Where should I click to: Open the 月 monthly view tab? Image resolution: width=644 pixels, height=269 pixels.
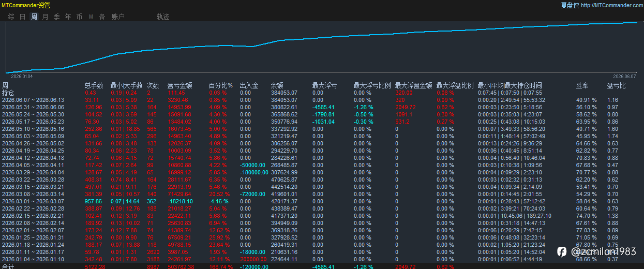point(45,17)
